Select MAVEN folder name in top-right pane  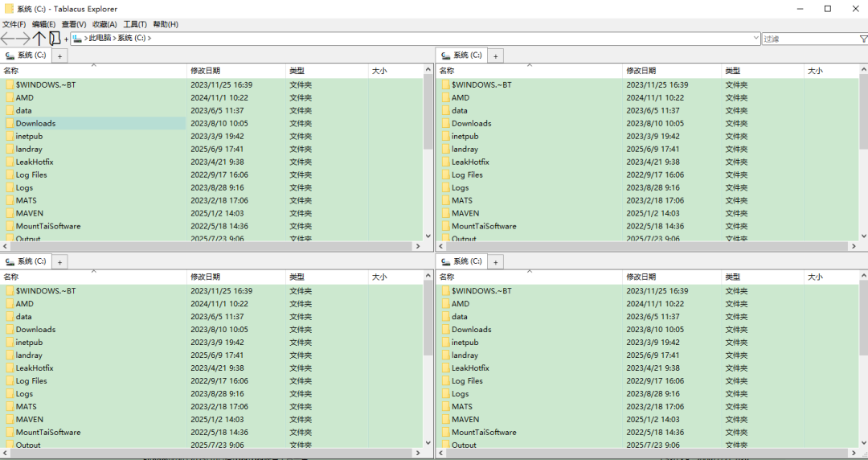tap(465, 213)
